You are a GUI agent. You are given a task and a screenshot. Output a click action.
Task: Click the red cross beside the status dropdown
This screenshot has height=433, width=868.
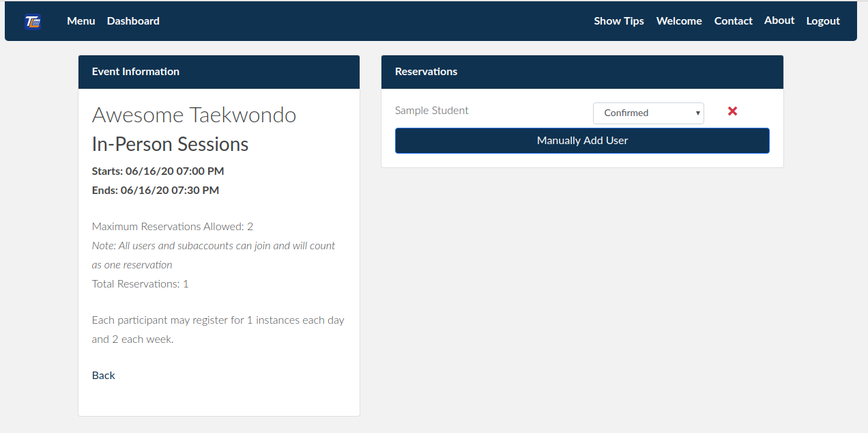coord(732,111)
